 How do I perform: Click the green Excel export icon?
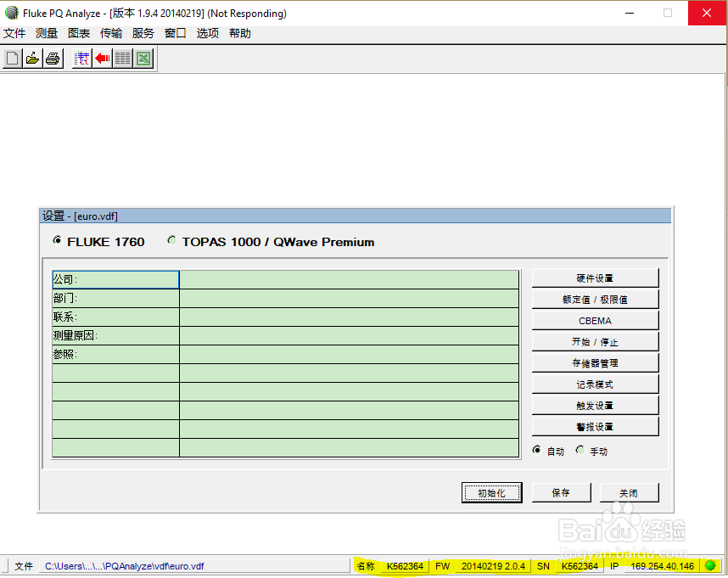click(143, 59)
